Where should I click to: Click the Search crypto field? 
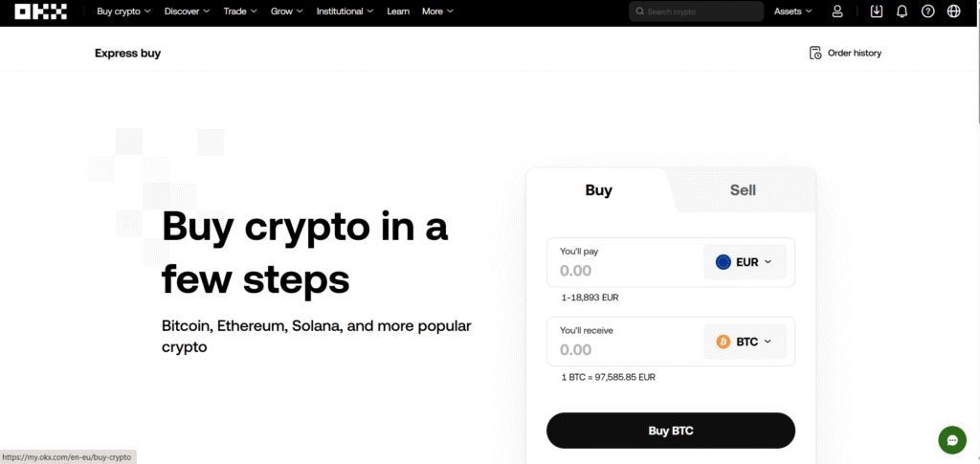pyautogui.click(x=697, y=11)
